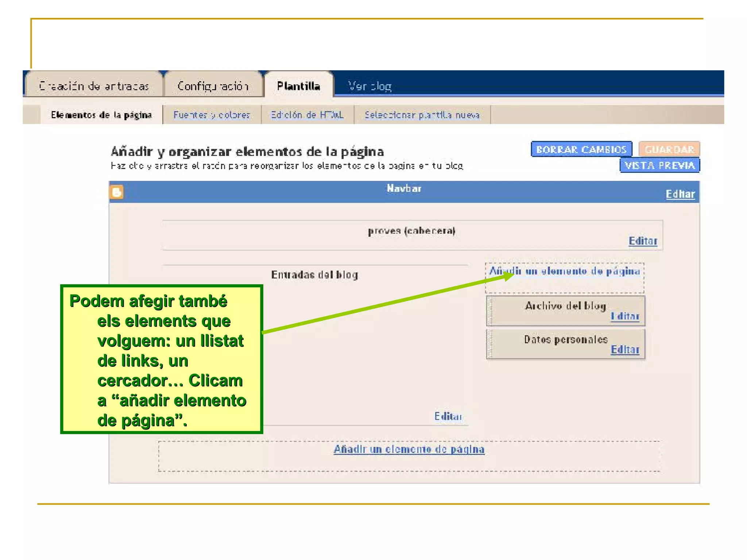Open the Ver blog link
This screenshot has height=560, width=747.
tap(369, 86)
